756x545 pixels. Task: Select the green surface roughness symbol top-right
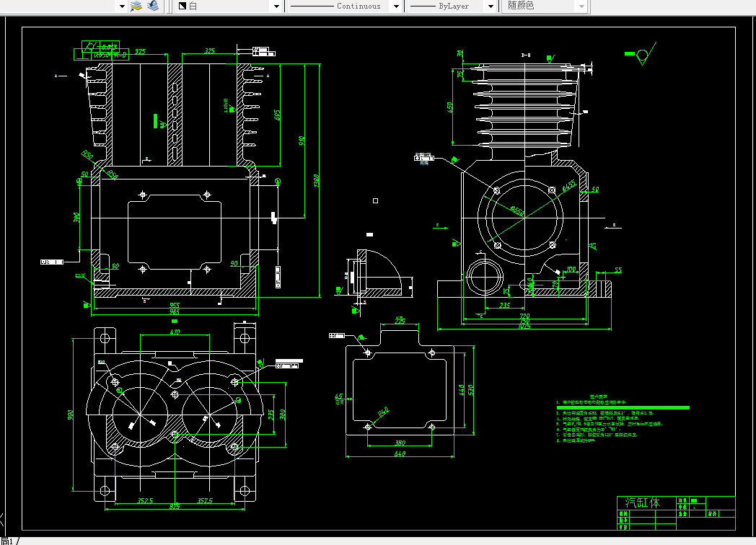point(641,53)
